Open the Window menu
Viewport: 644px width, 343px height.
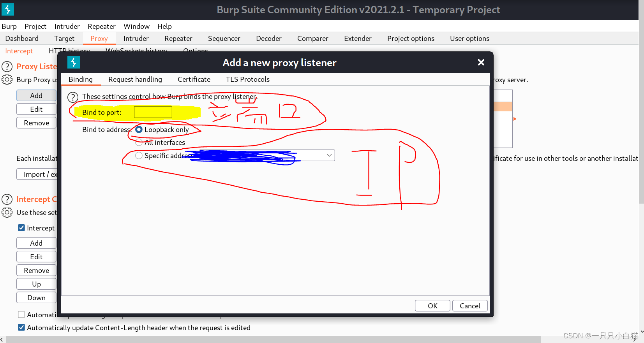coord(136,26)
